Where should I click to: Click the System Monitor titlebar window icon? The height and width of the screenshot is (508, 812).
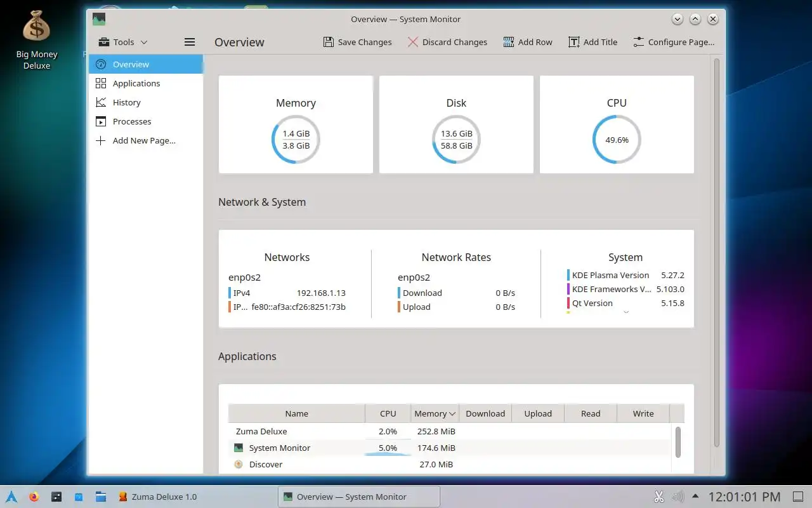tap(99, 19)
